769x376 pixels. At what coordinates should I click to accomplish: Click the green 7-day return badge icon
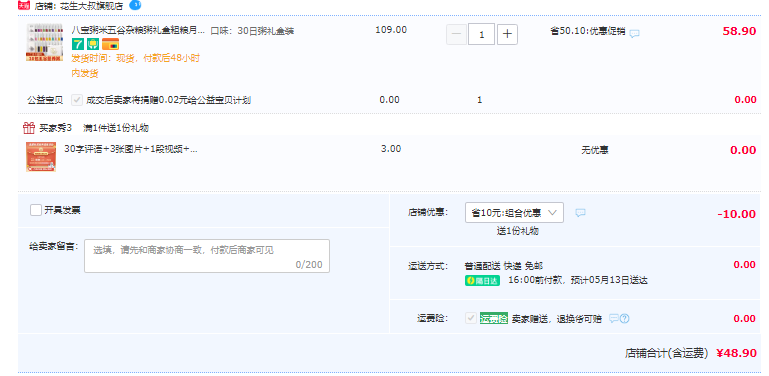[77, 44]
